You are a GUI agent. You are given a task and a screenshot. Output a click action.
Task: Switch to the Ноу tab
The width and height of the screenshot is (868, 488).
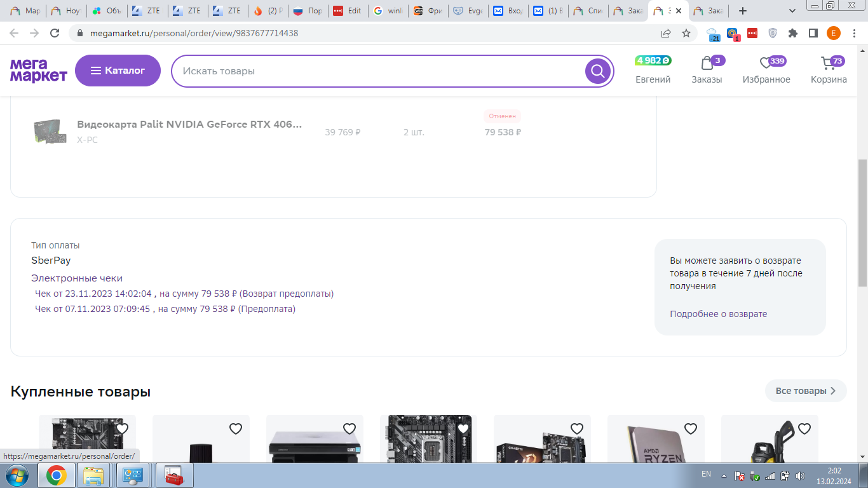pyautogui.click(x=66, y=11)
